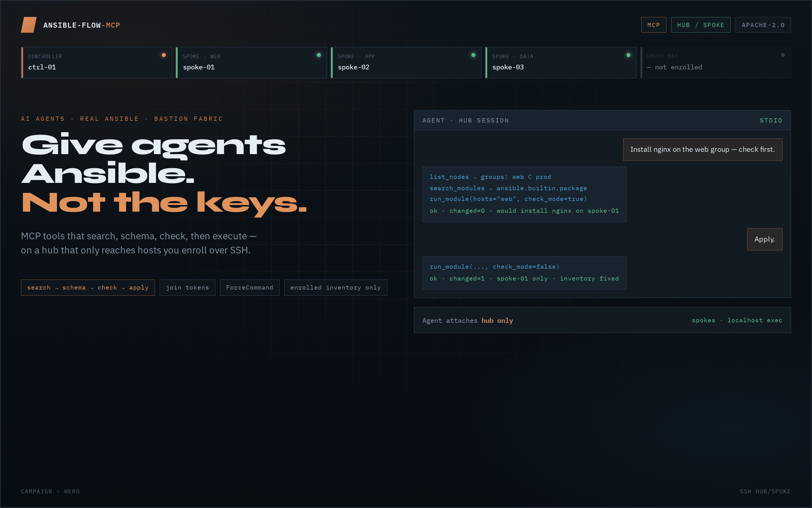Click the 'AI AGENTS · REAL ANSIBLE · BASTION FABRIC' eyebrow
Image resolution: width=812 pixels, height=508 pixels.
pos(122,119)
